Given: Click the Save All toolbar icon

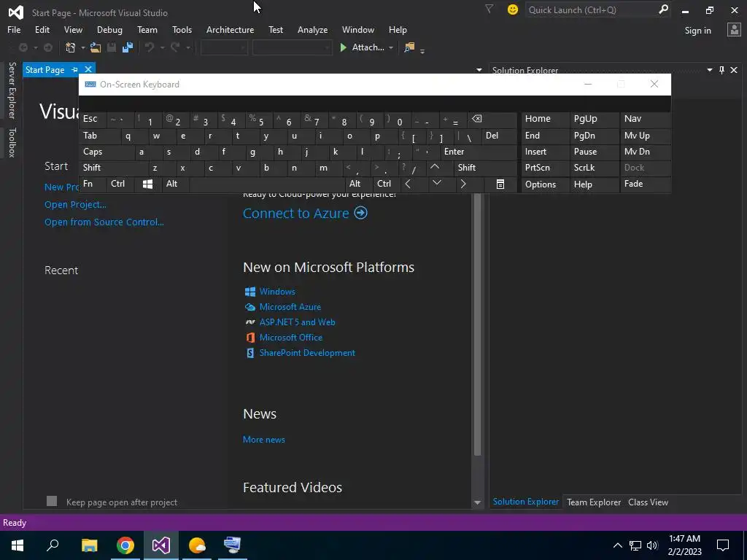Looking at the screenshot, I should (127, 47).
